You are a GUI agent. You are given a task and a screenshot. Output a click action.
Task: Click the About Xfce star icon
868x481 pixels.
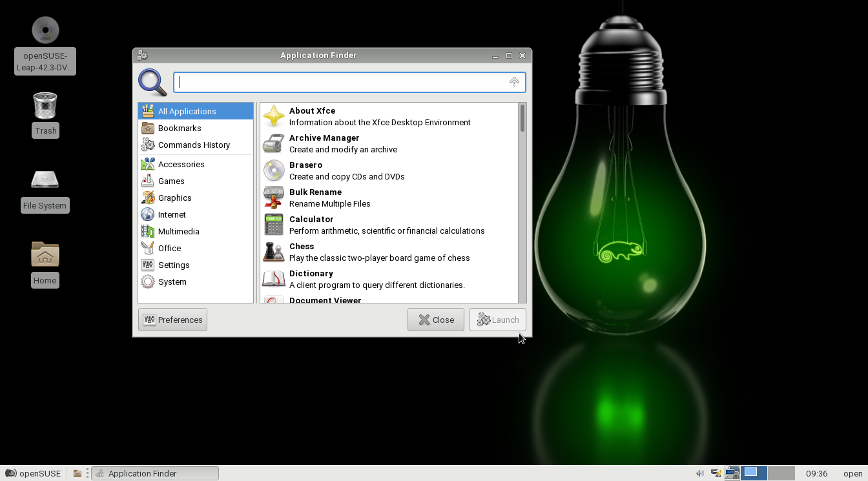[x=274, y=116]
